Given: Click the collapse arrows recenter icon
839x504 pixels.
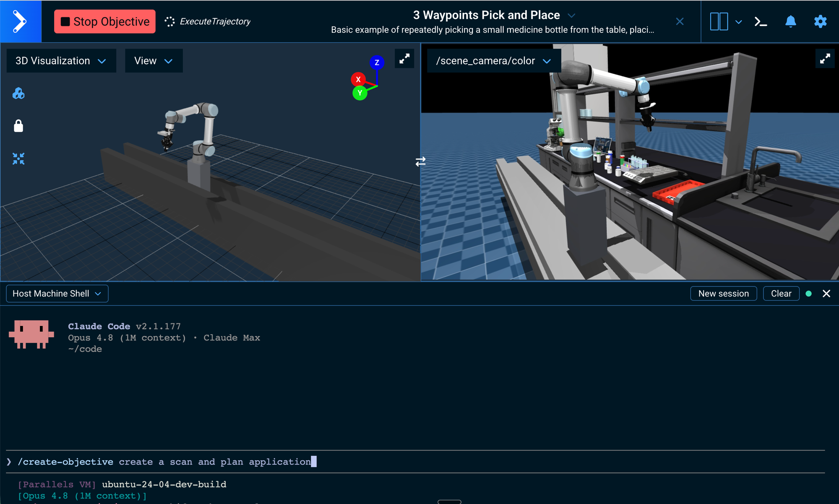Looking at the screenshot, I should 18,158.
